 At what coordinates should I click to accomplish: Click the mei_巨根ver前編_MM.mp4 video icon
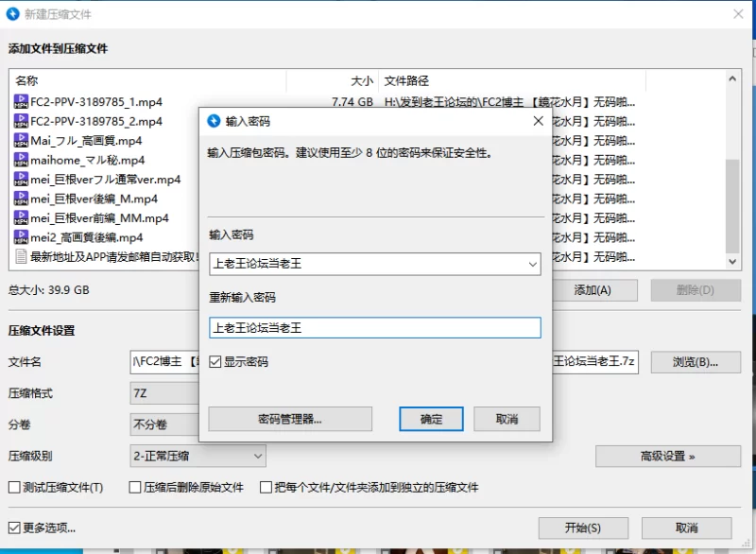(x=21, y=218)
